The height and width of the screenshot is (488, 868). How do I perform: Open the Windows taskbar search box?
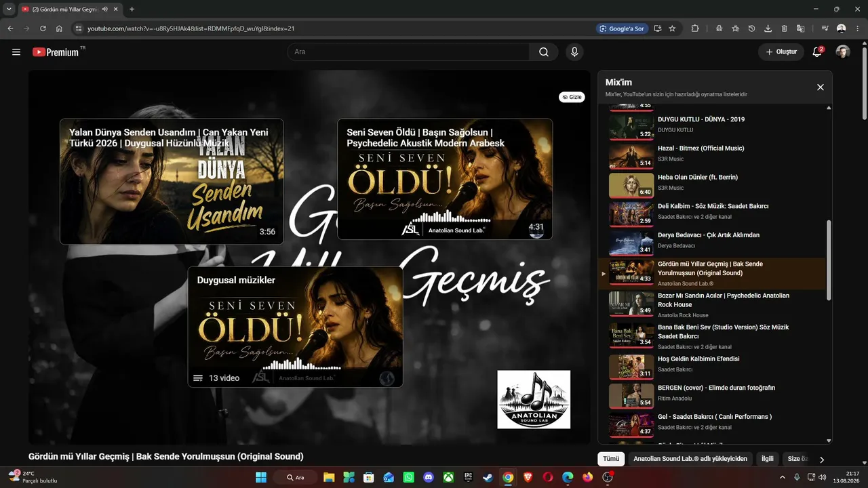[295, 477]
